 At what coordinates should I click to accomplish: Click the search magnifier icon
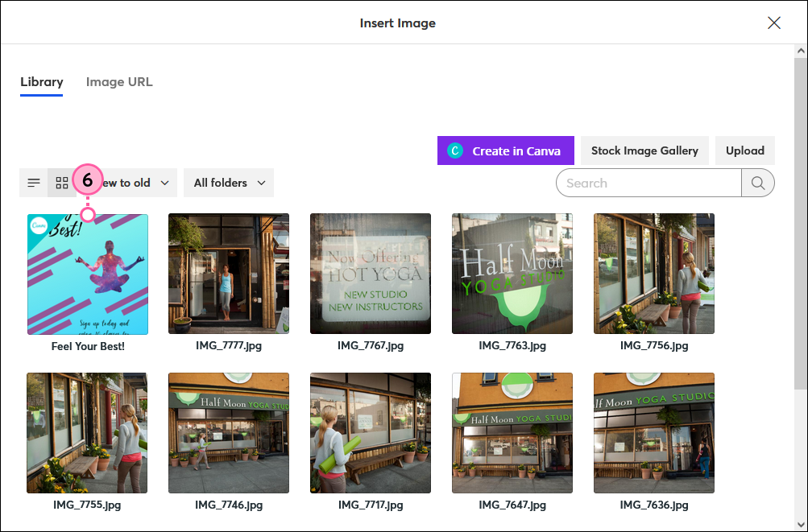(757, 183)
